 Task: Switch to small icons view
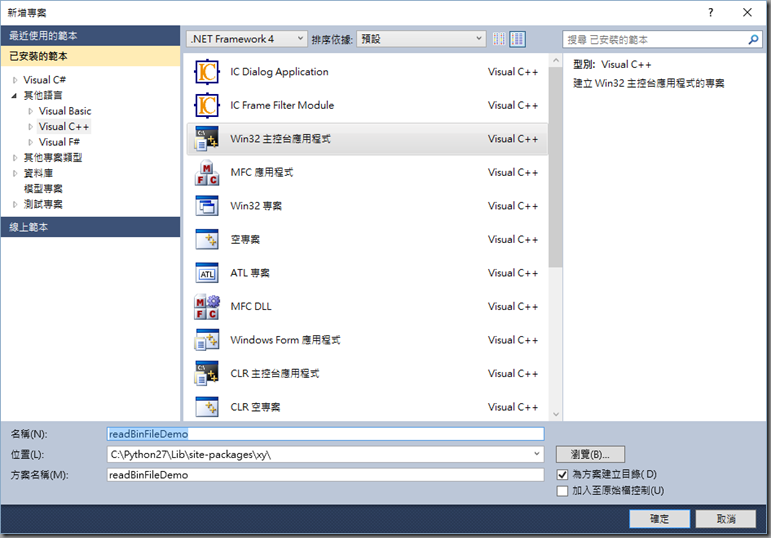click(499, 39)
